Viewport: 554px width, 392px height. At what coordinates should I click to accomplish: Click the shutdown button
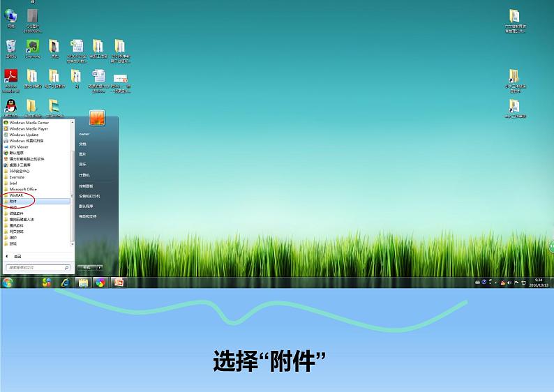coord(87,268)
